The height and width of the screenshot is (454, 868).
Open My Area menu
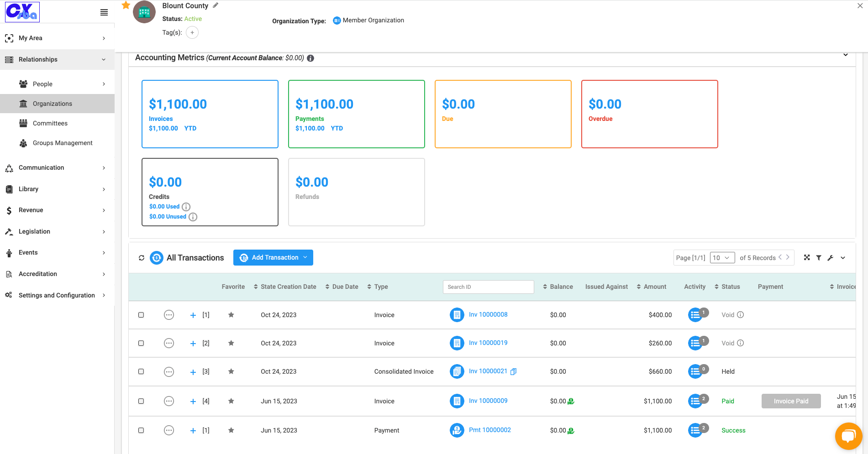57,38
